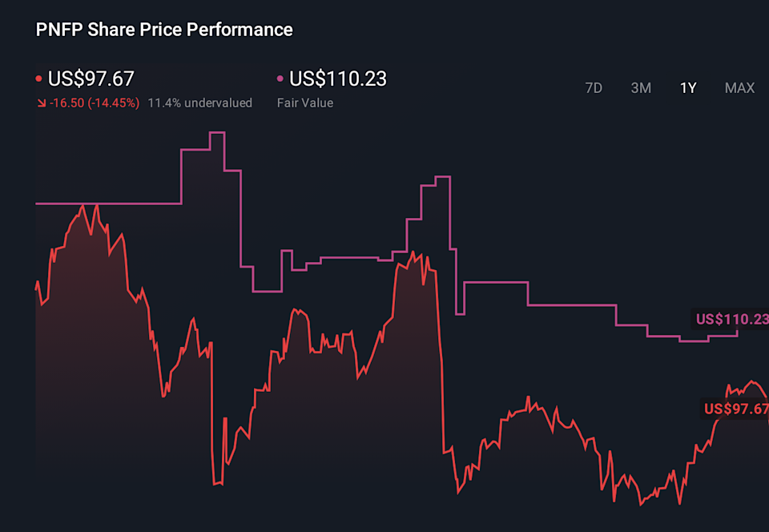Click the red price line's far-right end
The width and height of the screenshot is (769, 532).
[767, 395]
